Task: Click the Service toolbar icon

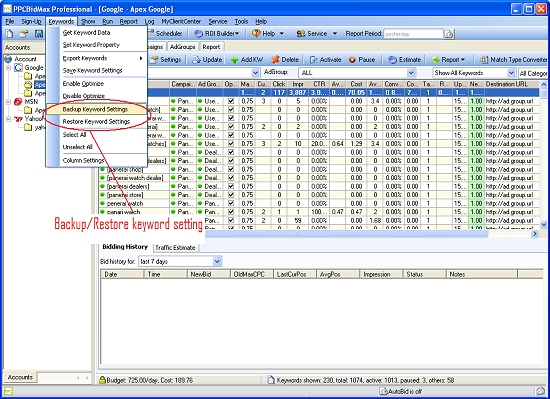Action: [301, 34]
